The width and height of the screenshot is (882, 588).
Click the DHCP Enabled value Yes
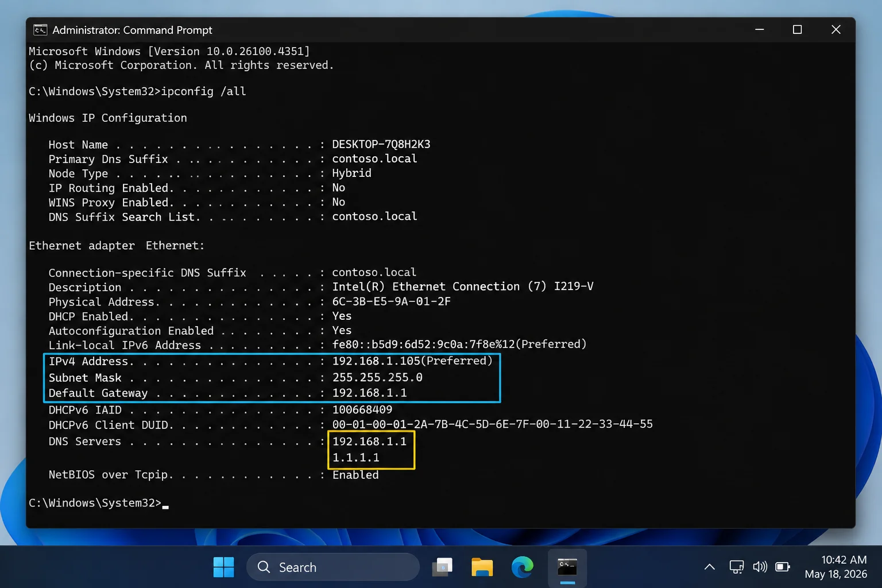pos(342,316)
